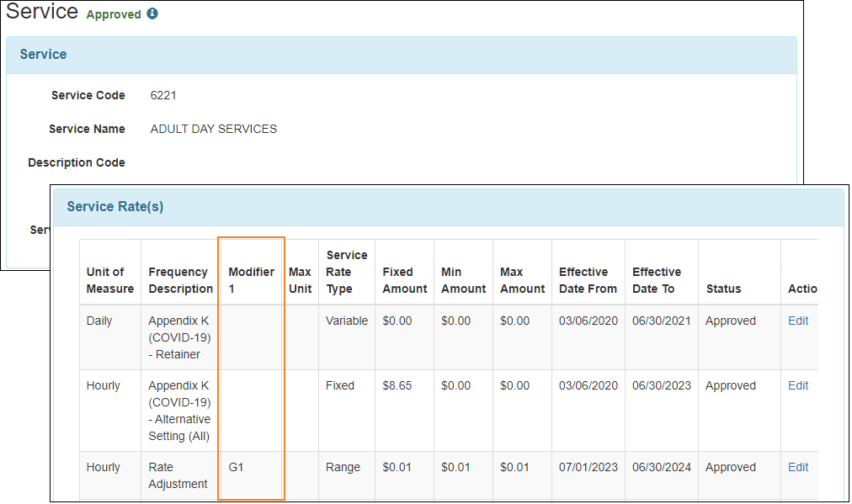Screen dimensions: 852x504
Task: Edit the Rate Adjustment rate row
Action: coord(797,467)
